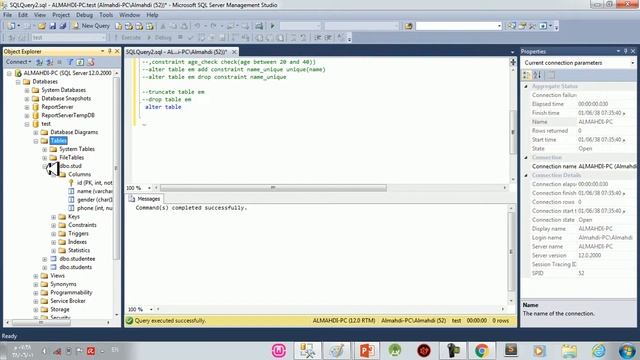Click the New Query button
This screenshot has height=360, width=640.
pos(91,26)
